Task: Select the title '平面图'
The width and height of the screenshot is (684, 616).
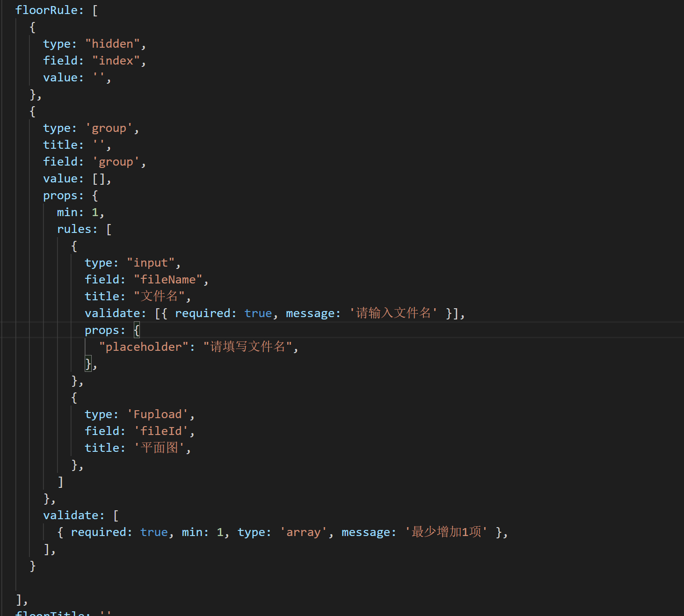Action: pyautogui.click(x=159, y=447)
